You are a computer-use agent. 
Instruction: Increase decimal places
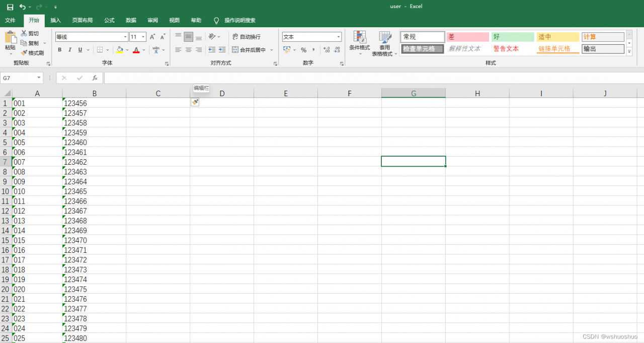(x=327, y=50)
